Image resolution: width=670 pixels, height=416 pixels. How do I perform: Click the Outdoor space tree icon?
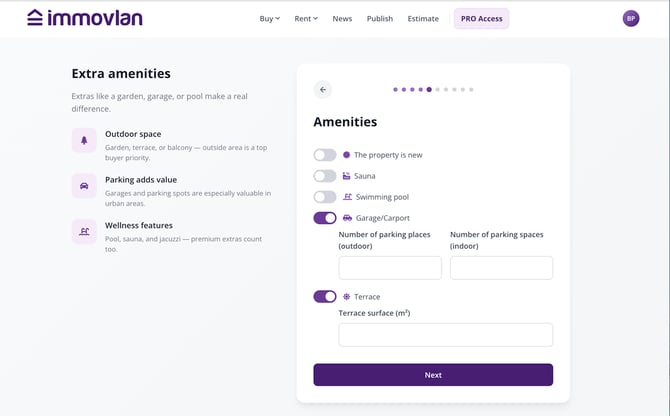84,140
